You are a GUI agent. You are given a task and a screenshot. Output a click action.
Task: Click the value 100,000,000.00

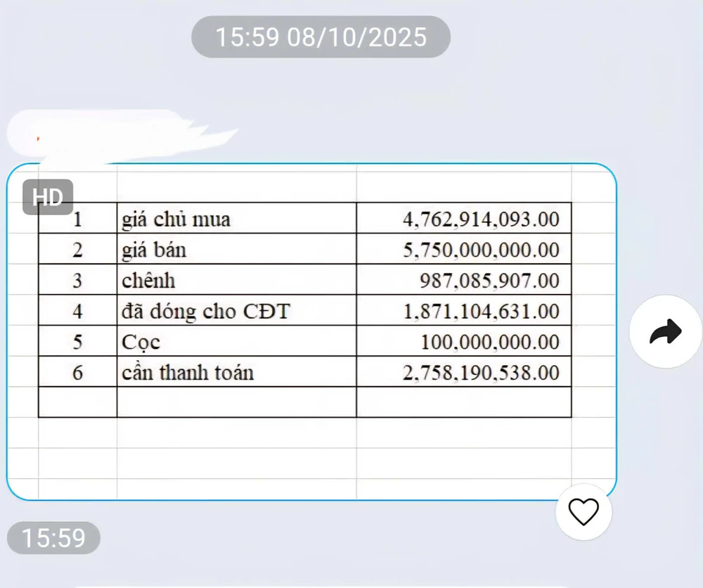click(x=490, y=343)
